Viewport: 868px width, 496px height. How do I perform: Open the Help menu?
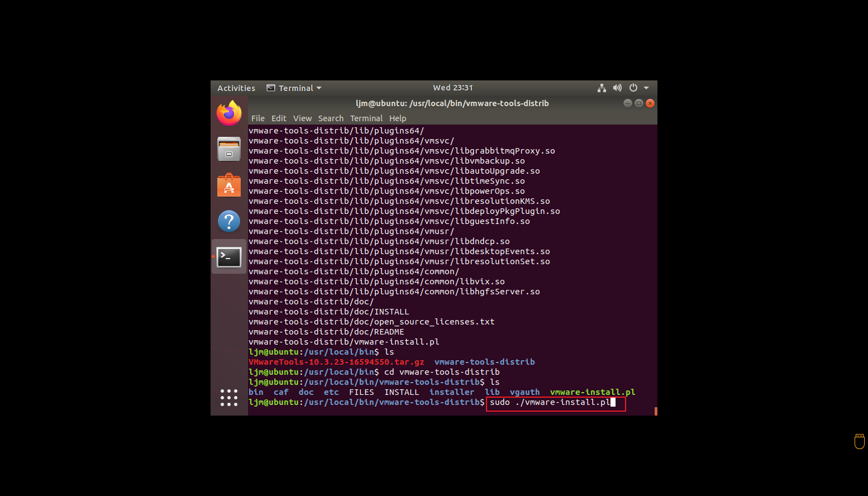point(398,118)
